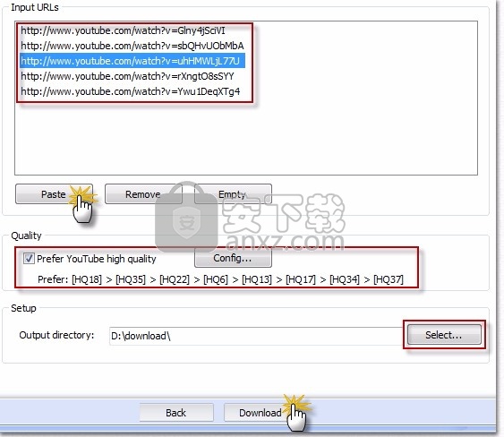The width and height of the screenshot is (504, 437).
Task: Click the Empty button
Action: click(x=233, y=194)
